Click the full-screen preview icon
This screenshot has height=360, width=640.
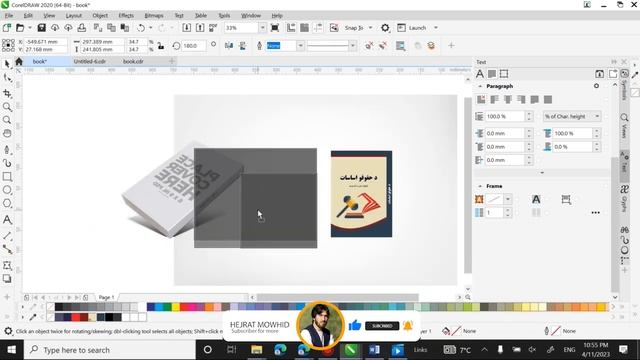(275, 28)
